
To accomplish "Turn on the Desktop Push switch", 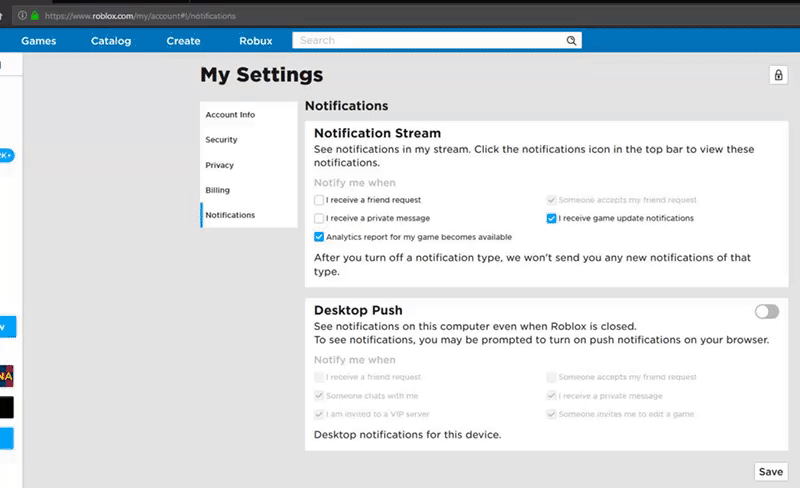I will (x=767, y=311).
